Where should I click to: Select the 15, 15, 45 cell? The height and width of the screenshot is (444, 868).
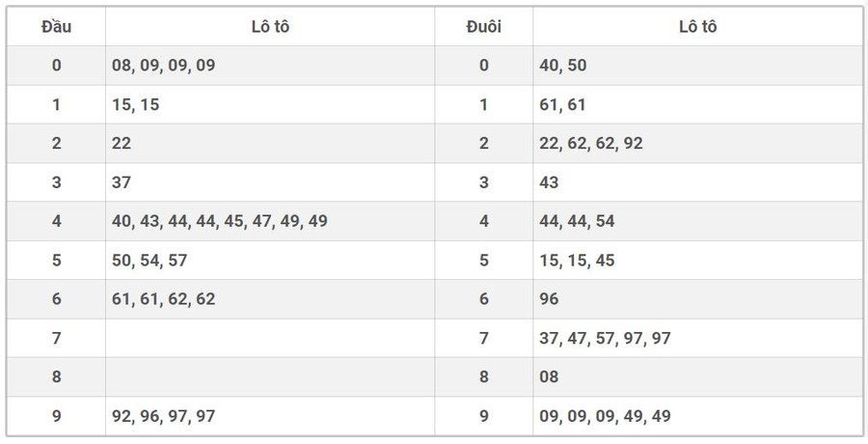[577, 261]
